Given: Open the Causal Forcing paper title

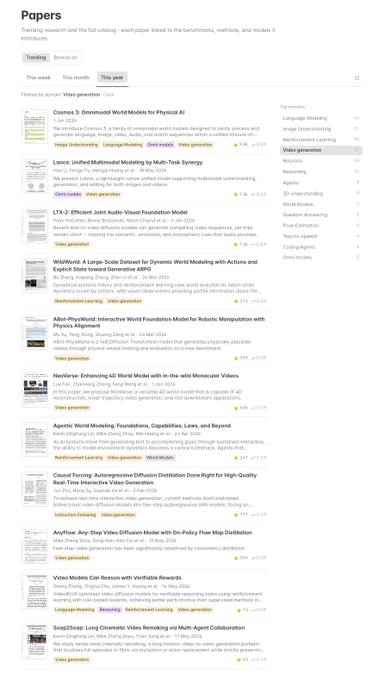Looking at the screenshot, I should pos(155,479).
